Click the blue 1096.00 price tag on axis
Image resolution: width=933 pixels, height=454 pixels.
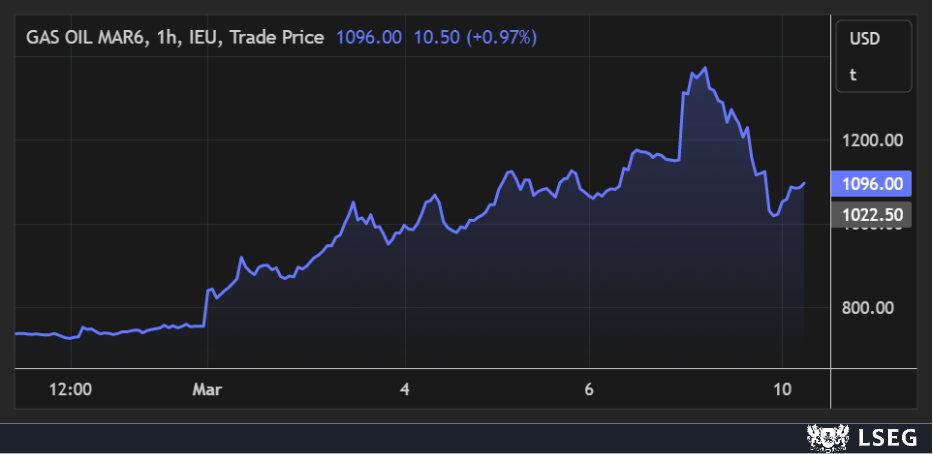(873, 184)
